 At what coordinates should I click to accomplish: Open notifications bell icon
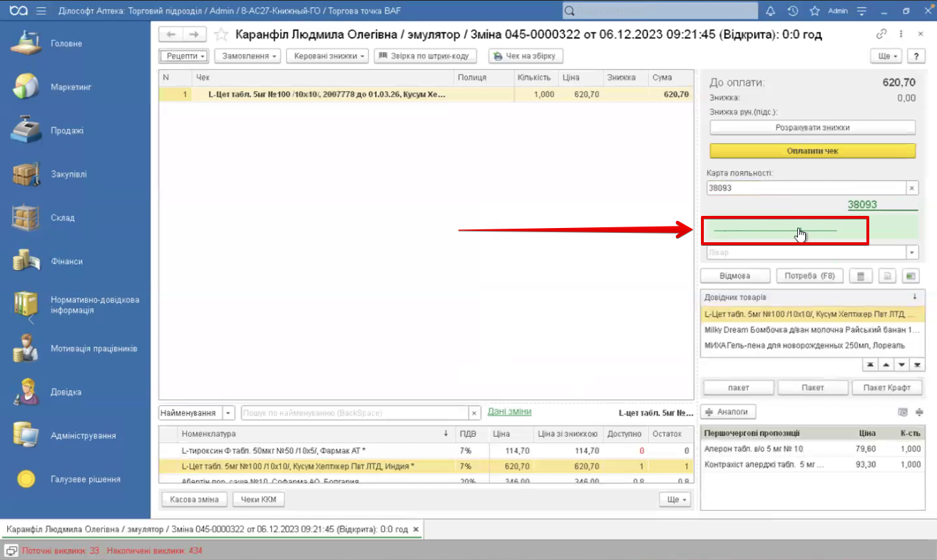click(x=771, y=11)
